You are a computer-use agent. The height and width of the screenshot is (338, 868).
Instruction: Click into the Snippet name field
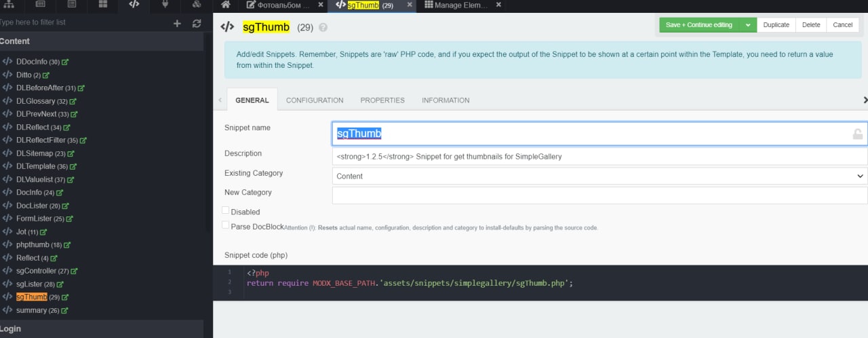pyautogui.click(x=599, y=134)
